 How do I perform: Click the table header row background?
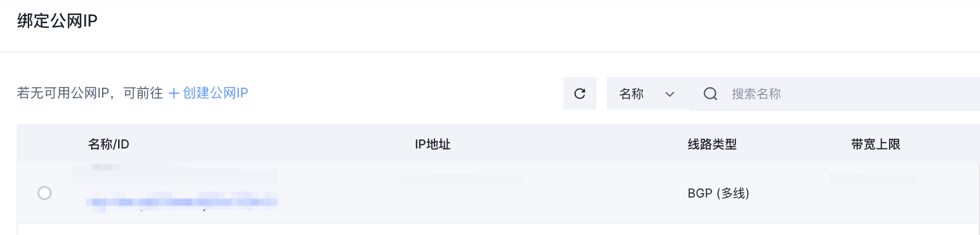point(498,144)
